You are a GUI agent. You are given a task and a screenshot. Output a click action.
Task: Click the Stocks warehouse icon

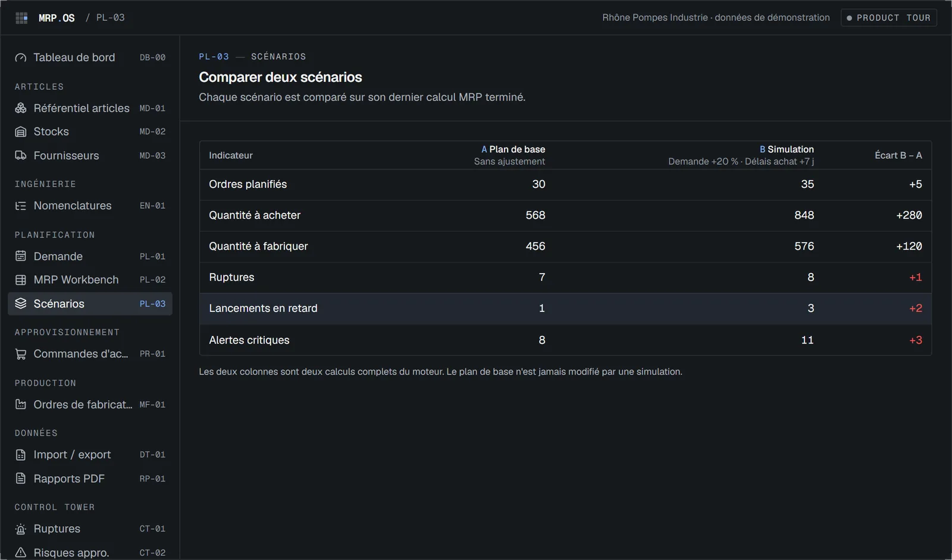point(21,131)
